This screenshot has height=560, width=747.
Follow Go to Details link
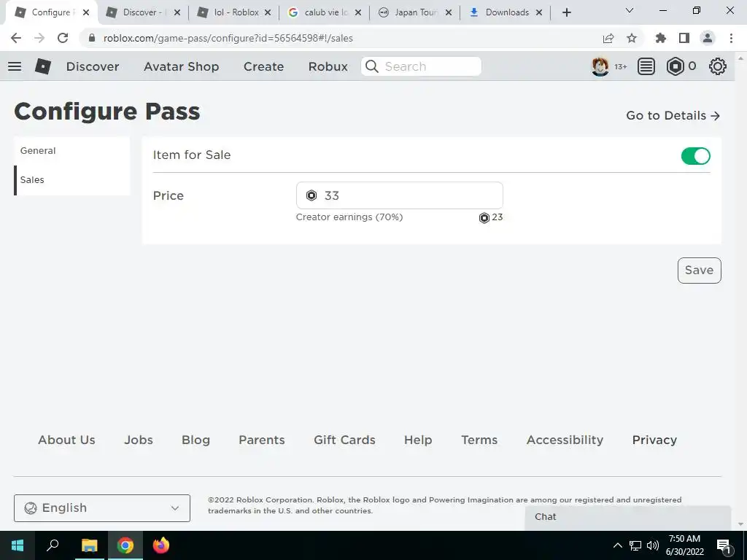(x=673, y=116)
